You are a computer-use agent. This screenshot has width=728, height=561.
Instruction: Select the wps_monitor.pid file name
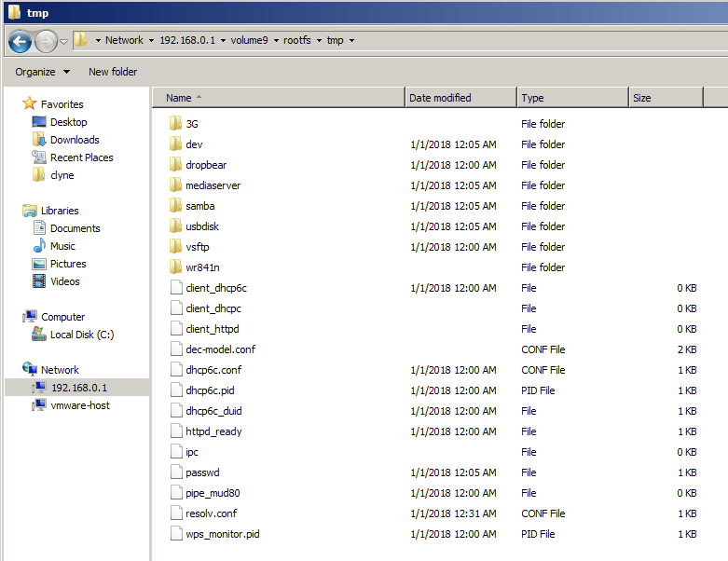pyautogui.click(x=223, y=534)
